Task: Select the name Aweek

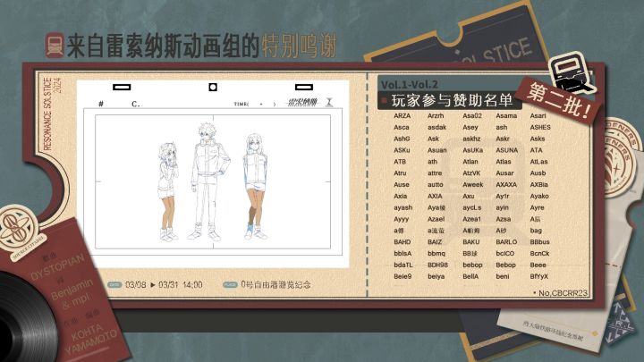Action: [473, 185]
